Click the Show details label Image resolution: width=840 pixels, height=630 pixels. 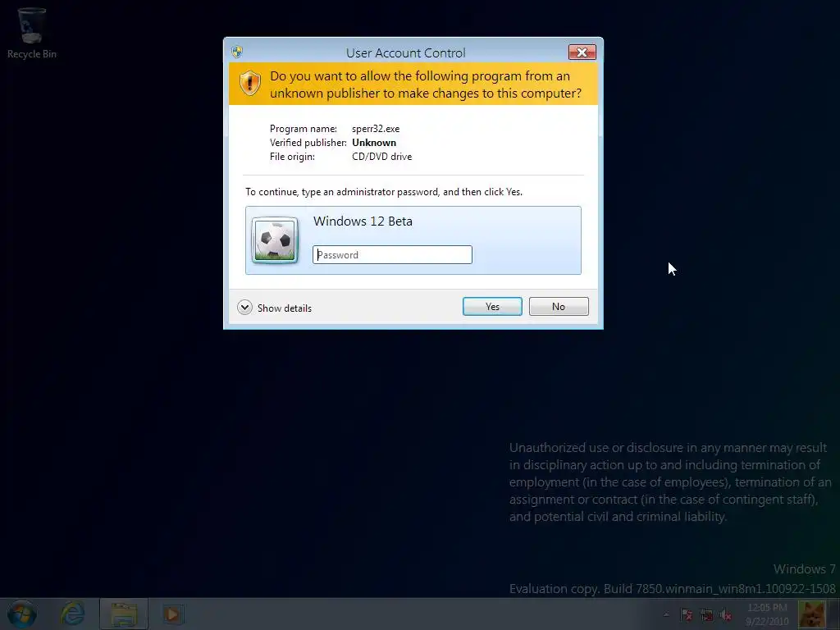click(285, 308)
